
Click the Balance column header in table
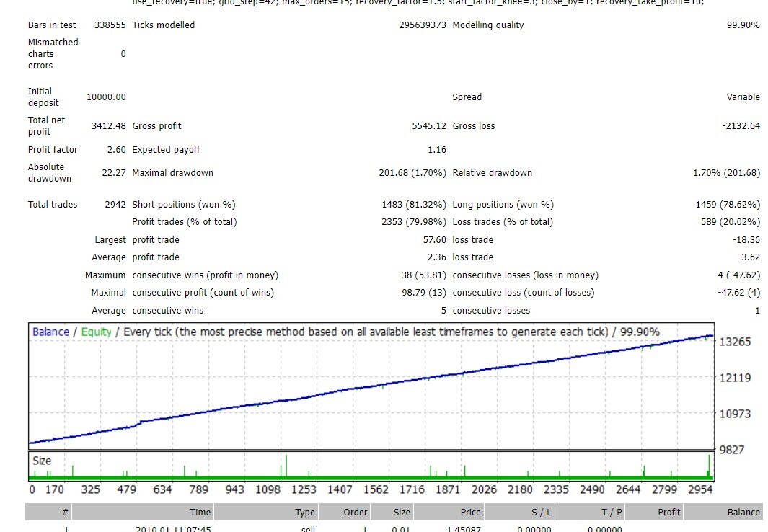click(x=723, y=512)
